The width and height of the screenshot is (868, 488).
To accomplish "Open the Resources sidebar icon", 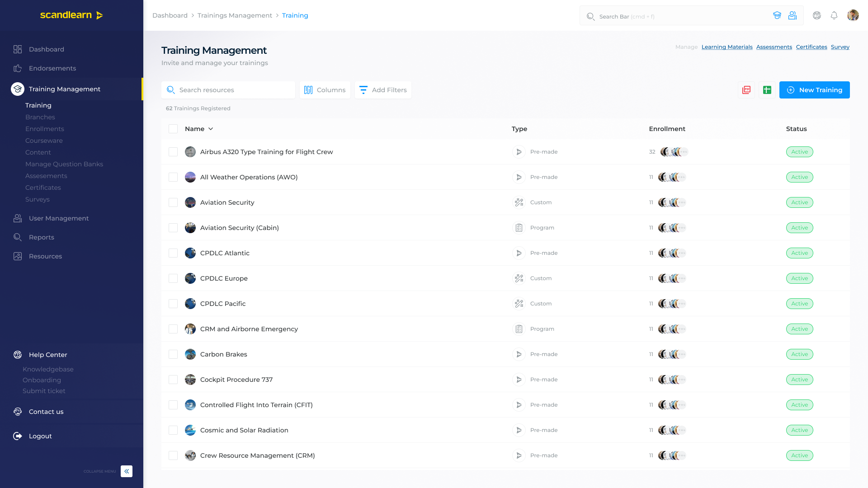I will point(18,256).
